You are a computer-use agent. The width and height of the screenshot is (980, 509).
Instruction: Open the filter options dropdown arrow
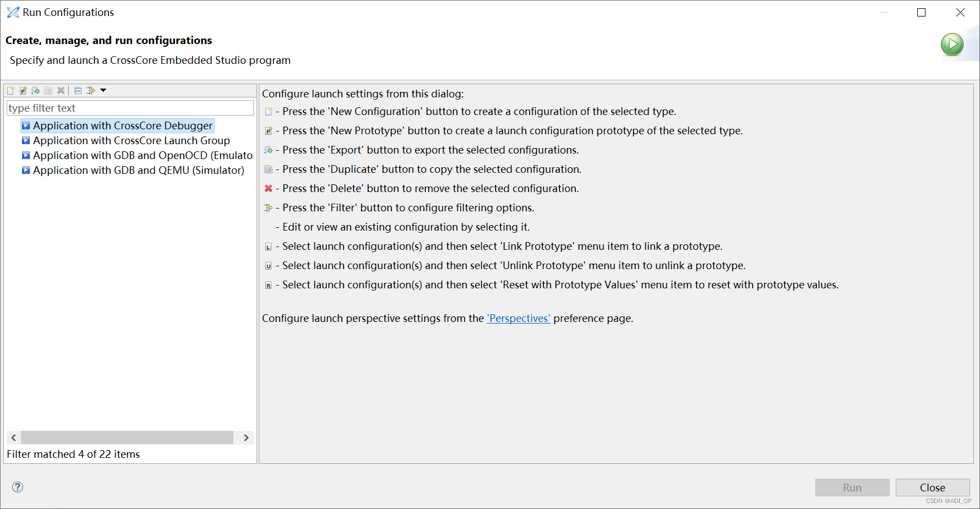pyautogui.click(x=103, y=90)
